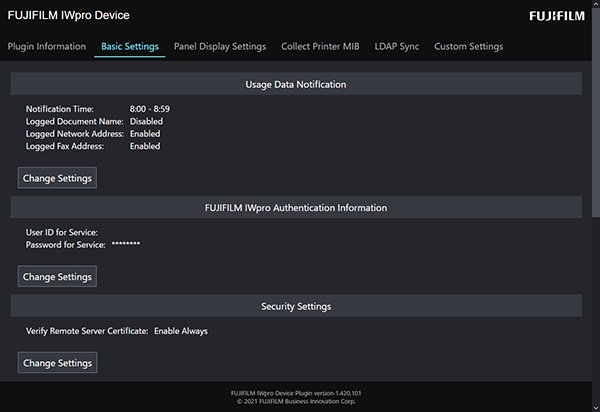Open the Collect Printer MIB tab
The width and height of the screenshot is (600, 412).
(x=320, y=46)
